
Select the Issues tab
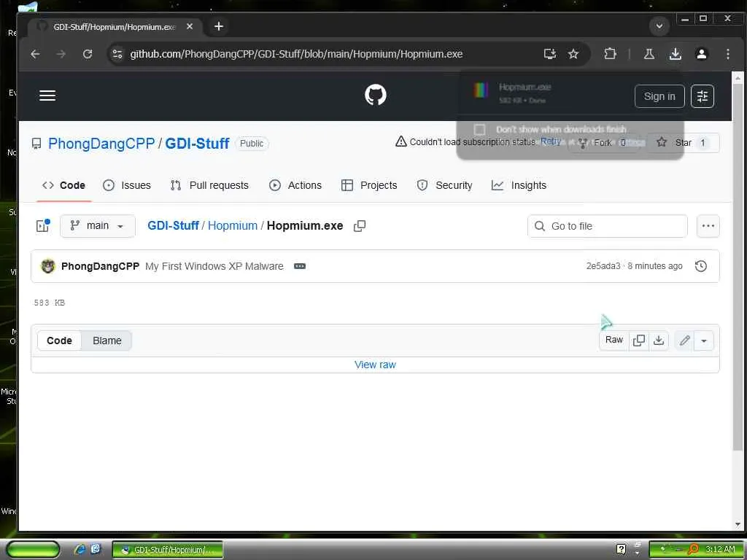(127, 185)
